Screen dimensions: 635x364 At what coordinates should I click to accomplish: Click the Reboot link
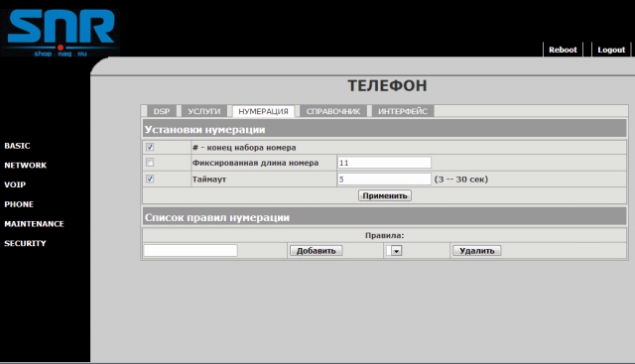[563, 50]
